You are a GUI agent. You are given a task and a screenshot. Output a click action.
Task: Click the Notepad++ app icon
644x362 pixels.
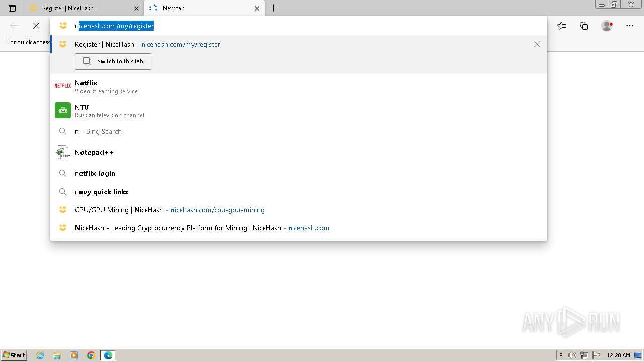click(x=63, y=152)
